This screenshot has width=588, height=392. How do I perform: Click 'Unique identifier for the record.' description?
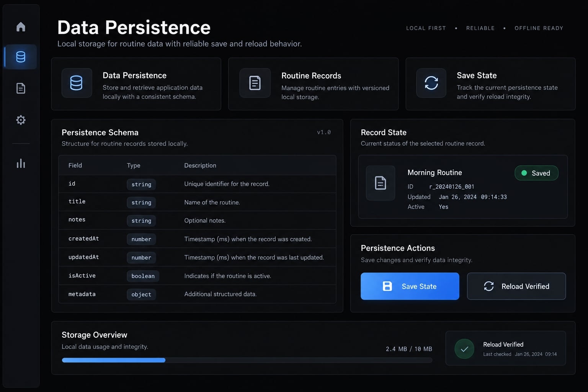tap(227, 184)
